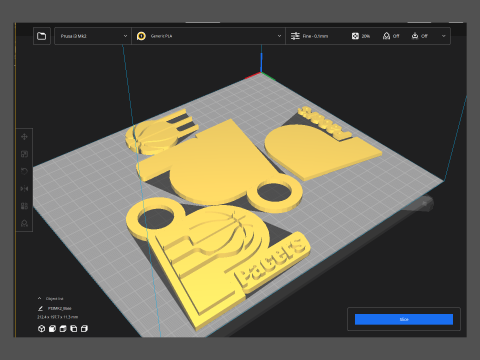
Task: Expand print settings panel chevron
Action: pyautogui.click(x=443, y=36)
